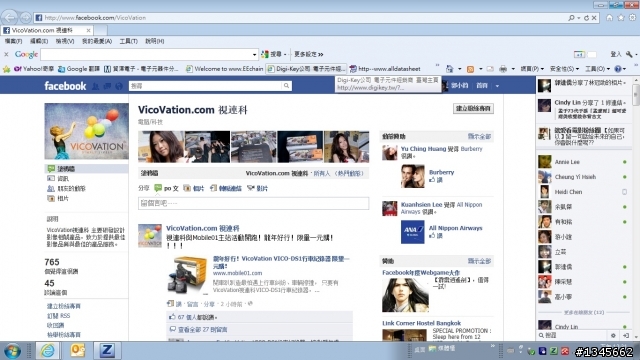Open Facebook messages icon
Screen dimensions: 640x360
107,86
